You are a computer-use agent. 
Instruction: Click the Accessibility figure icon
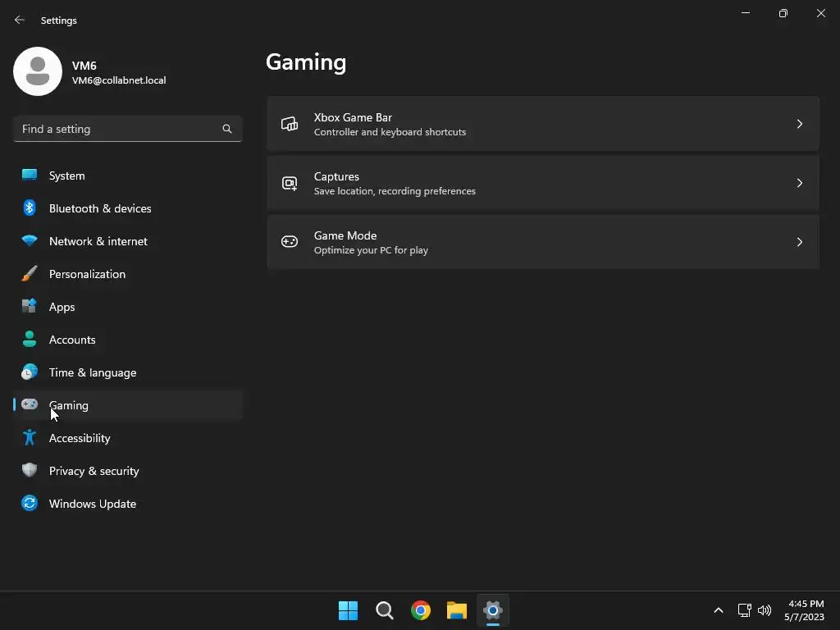click(x=30, y=438)
